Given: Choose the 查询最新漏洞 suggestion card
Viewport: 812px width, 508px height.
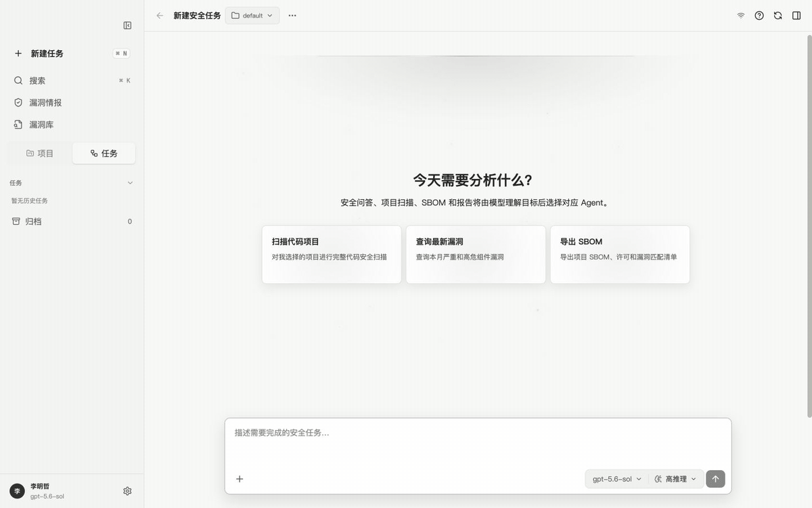Looking at the screenshot, I should pyautogui.click(x=476, y=255).
